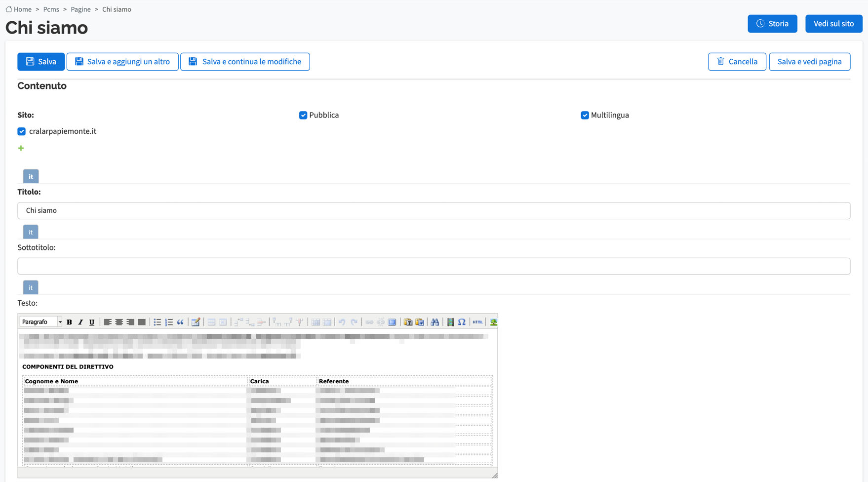Click into the empty Sottotitolo field

(434, 266)
